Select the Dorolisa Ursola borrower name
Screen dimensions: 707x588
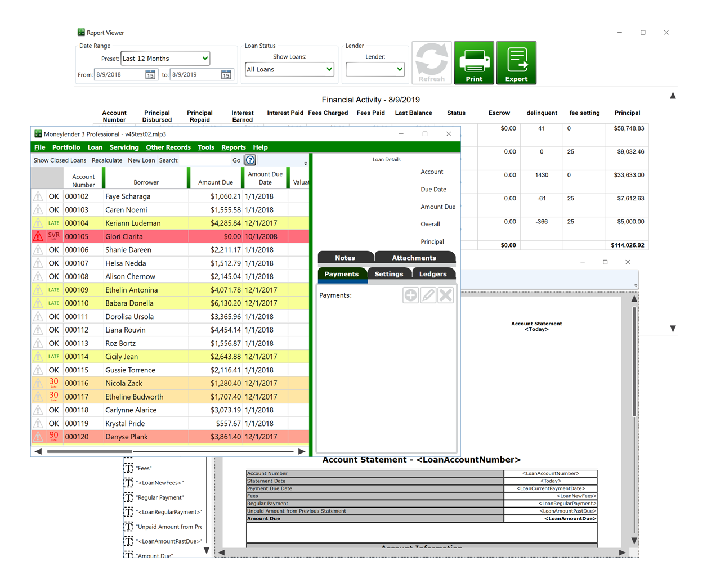coord(129,317)
